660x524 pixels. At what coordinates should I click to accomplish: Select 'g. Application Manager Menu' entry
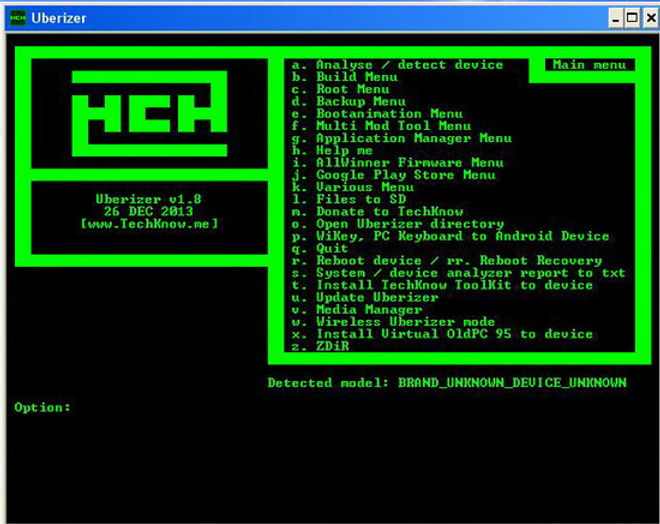click(x=402, y=138)
